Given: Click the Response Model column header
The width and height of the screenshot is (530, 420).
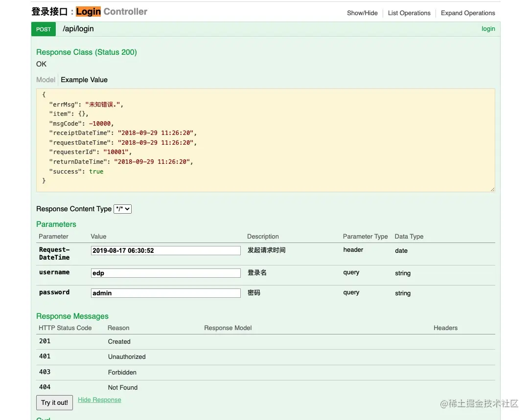Looking at the screenshot, I should pyautogui.click(x=228, y=328).
